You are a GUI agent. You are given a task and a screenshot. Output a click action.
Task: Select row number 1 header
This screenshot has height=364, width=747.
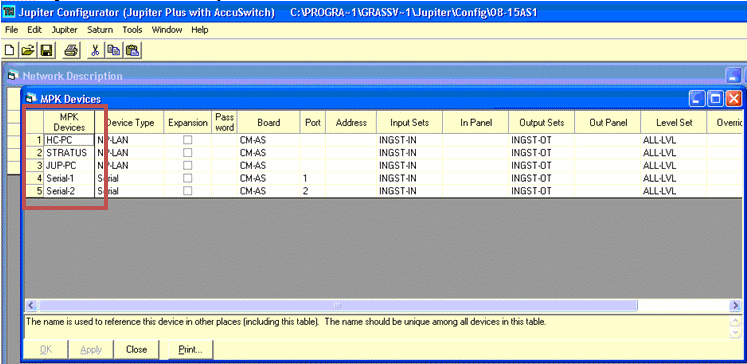[34, 141]
